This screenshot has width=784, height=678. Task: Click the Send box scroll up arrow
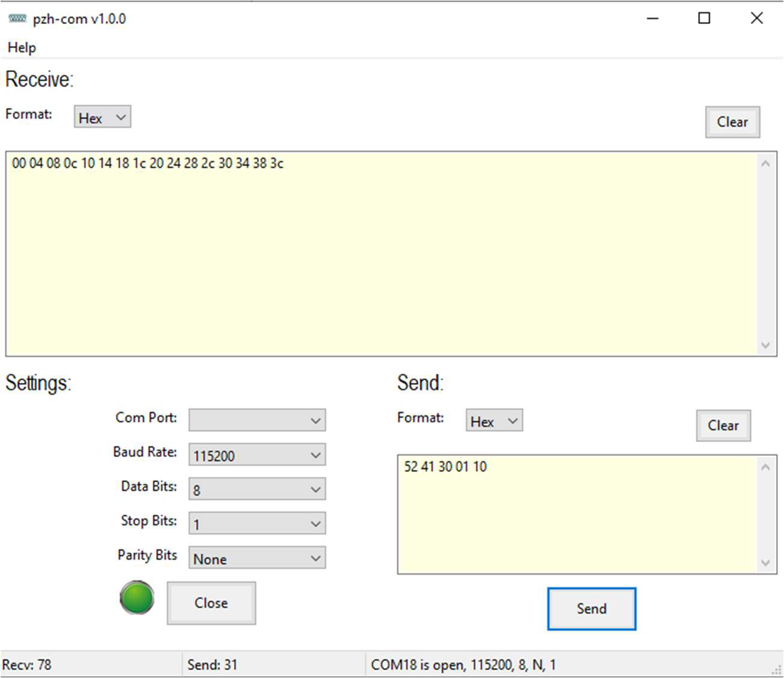(765, 467)
